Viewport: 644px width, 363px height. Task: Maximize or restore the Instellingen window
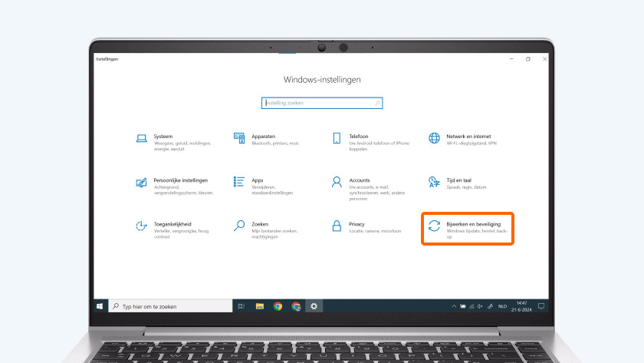tap(527, 59)
